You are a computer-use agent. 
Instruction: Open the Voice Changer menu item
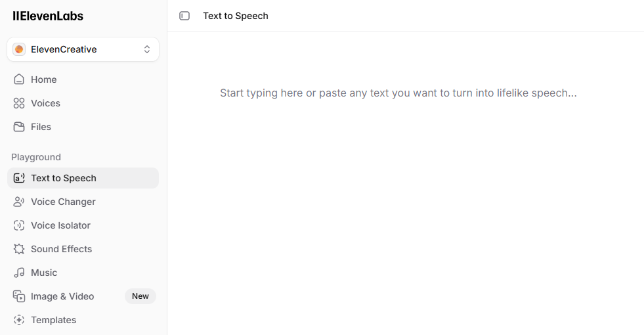(63, 202)
